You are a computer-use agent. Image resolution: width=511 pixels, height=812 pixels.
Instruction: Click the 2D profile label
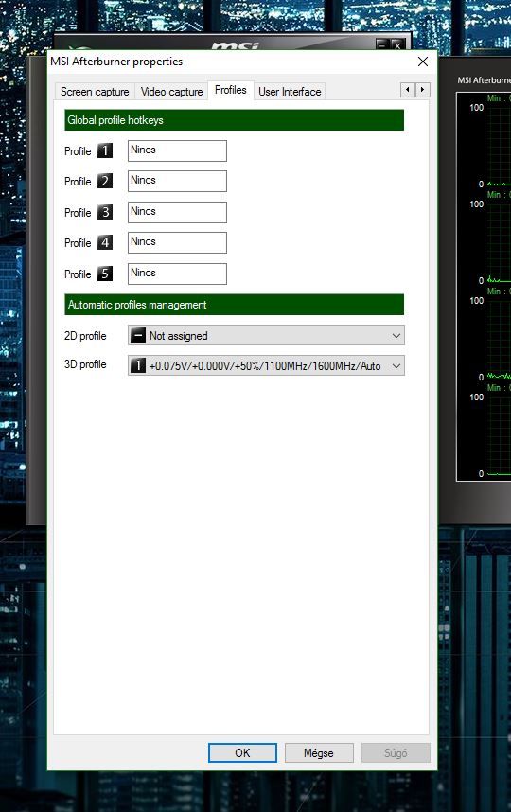click(85, 336)
